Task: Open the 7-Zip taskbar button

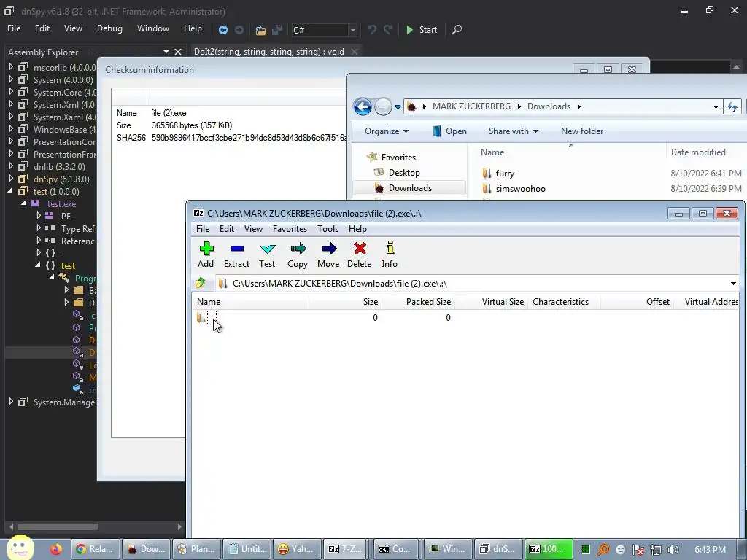Action: 345,549
